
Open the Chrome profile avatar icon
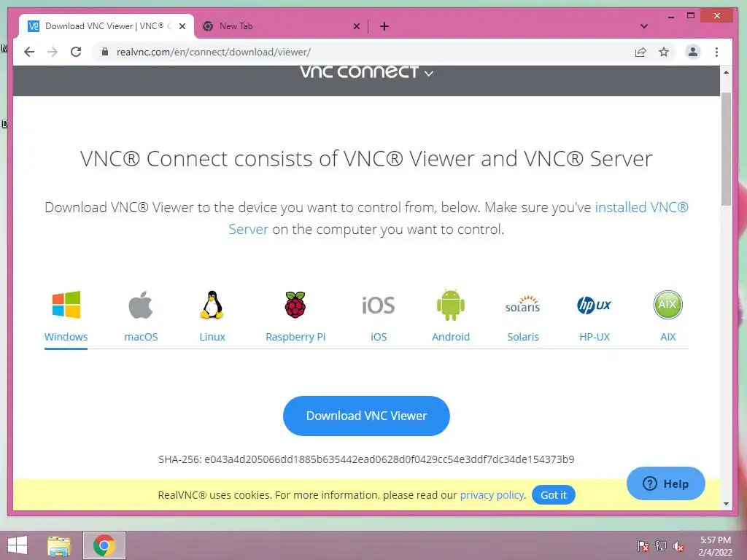coord(693,52)
